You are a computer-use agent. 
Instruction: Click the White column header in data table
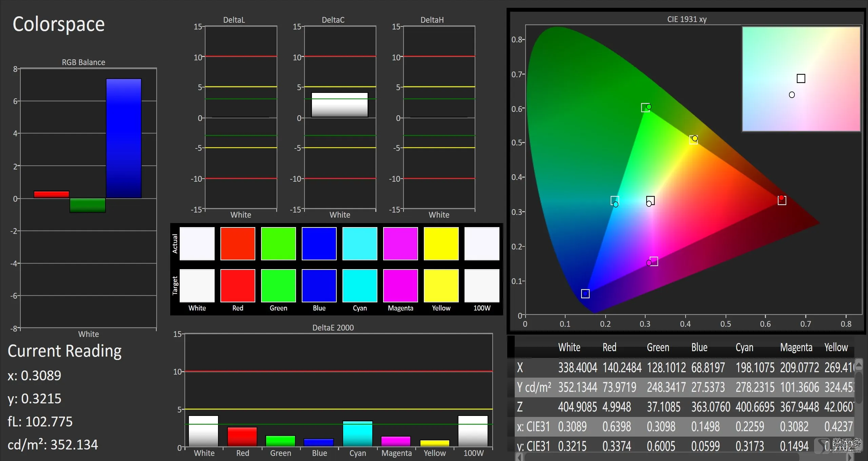(x=569, y=347)
